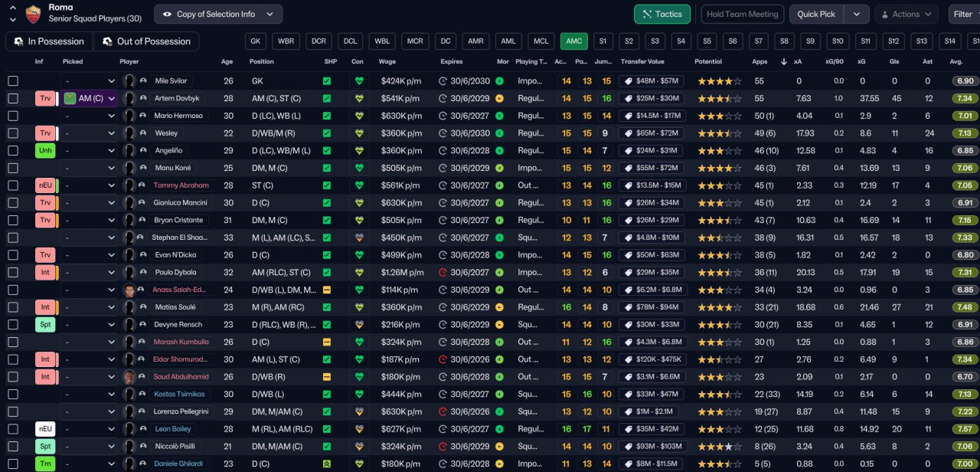Open the Filter dropdown
Screen dimensions: 980x472
pos(964,14)
